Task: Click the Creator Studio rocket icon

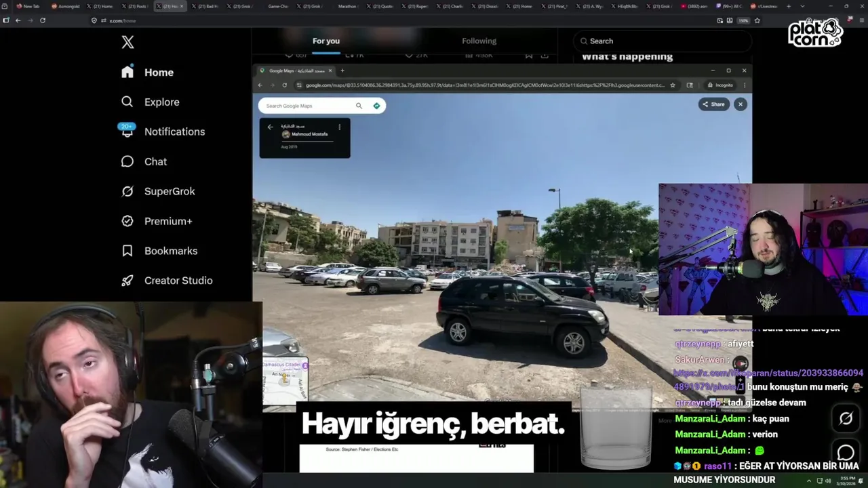Action: coord(127,281)
